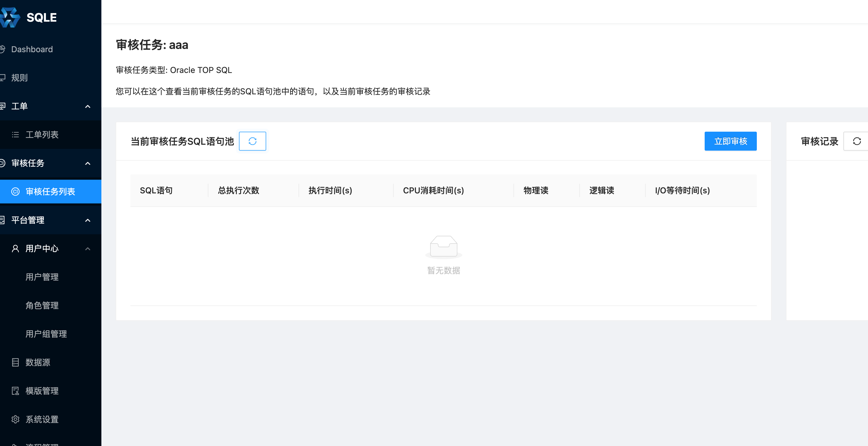
Task: Open 数据源 via its database icon
Action: tap(15, 362)
